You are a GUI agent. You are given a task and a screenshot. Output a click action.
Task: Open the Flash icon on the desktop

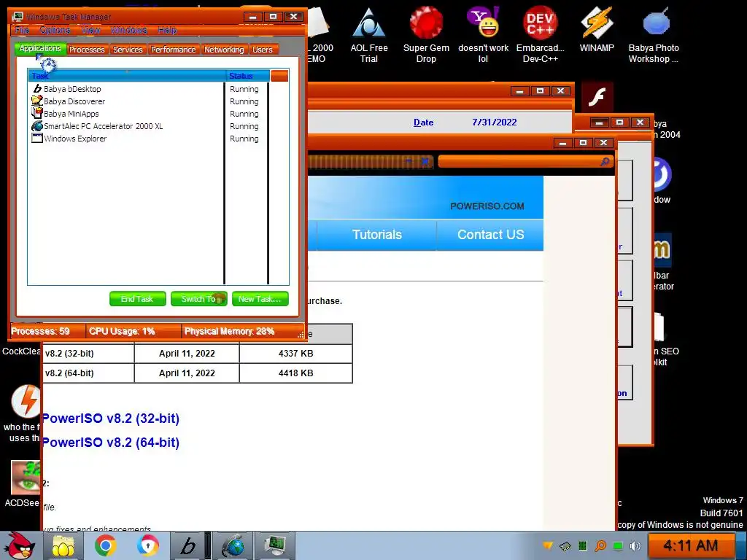pos(597,97)
